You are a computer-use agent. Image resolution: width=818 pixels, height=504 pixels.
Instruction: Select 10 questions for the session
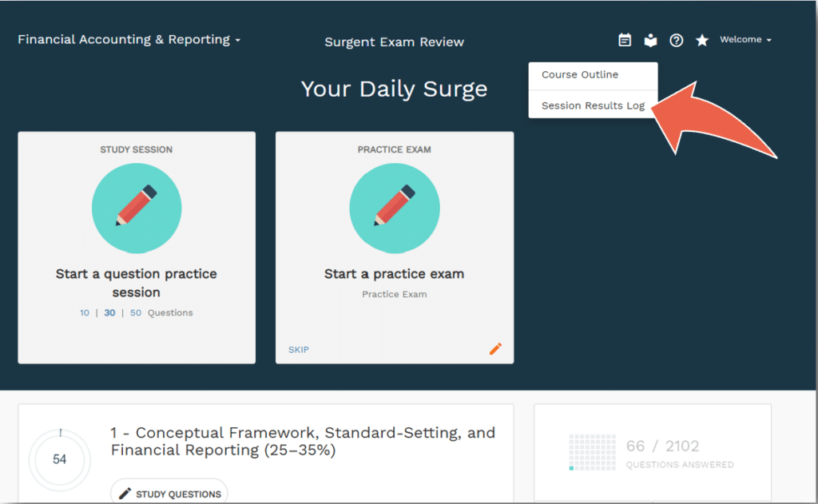click(x=85, y=312)
